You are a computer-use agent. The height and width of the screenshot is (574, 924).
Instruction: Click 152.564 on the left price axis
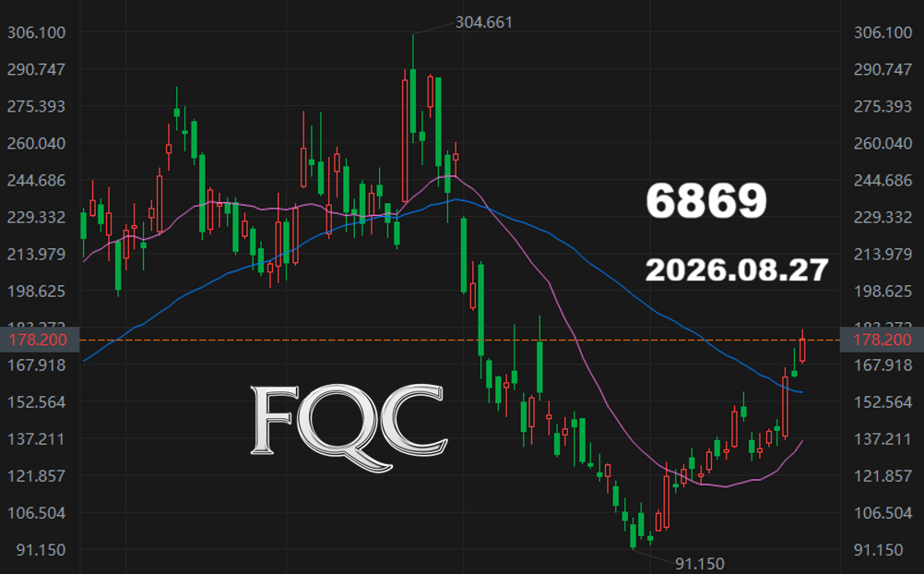click(36, 402)
